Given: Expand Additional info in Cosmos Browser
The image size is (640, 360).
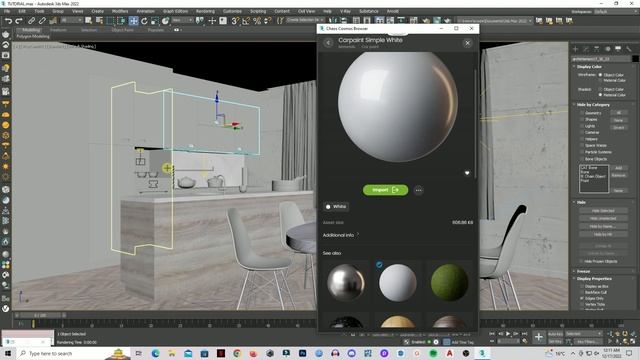Looking at the screenshot, I should [340, 235].
